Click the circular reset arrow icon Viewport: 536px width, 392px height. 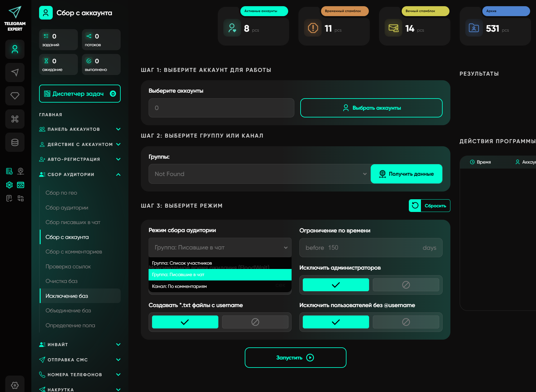[415, 205]
